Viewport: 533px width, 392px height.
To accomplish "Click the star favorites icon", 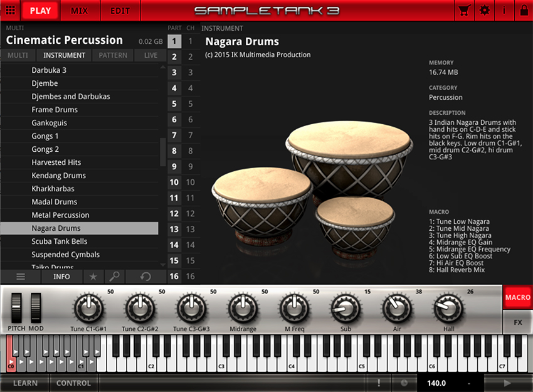I will (x=93, y=277).
